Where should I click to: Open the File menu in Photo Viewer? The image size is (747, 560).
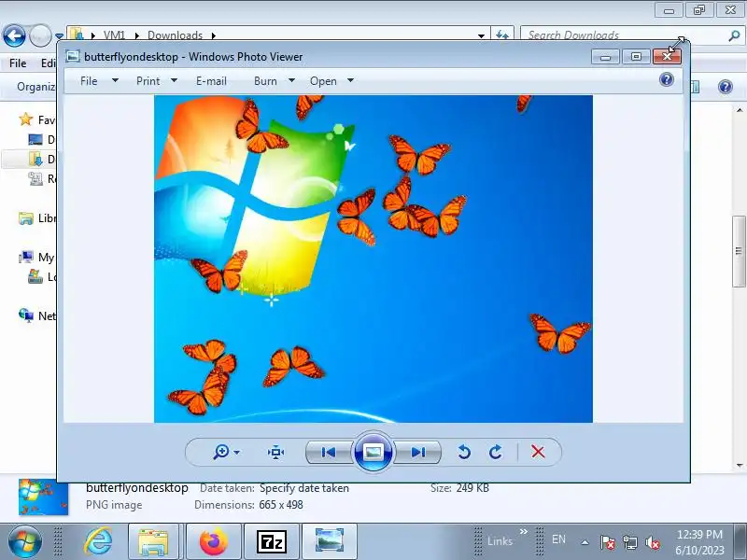(89, 81)
